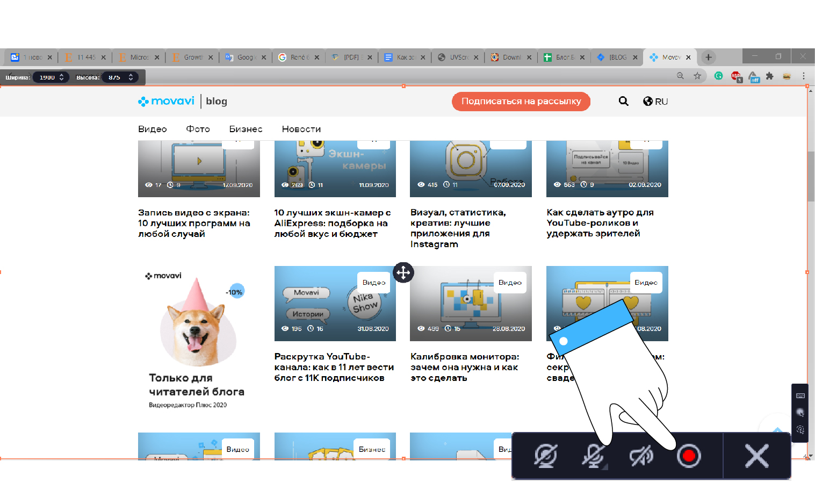815x504 pixels.
Task: Open article Калибровка монитора
Action: 465,367
